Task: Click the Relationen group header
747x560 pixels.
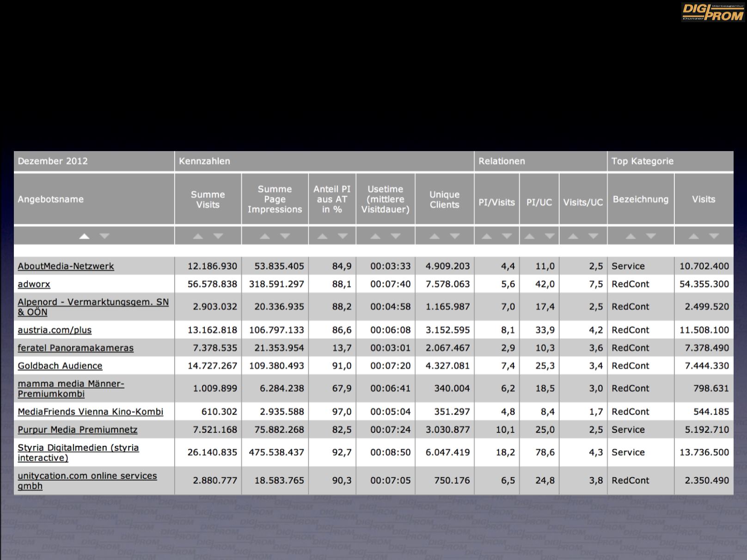Action: (541, 161)
